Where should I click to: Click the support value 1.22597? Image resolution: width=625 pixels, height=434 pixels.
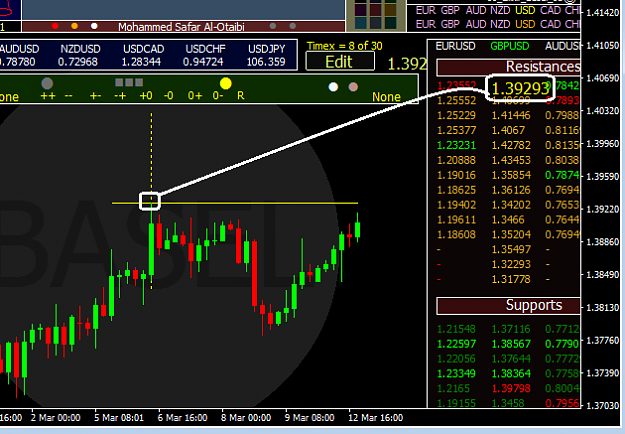coord(456,344)
